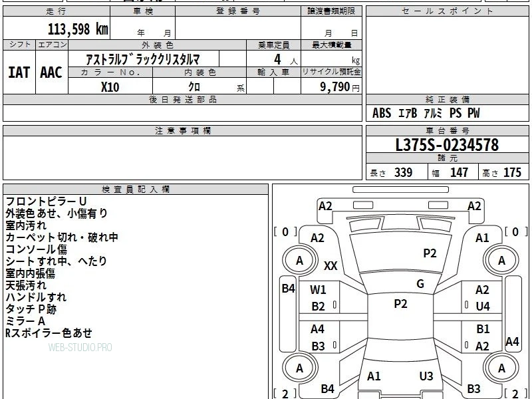Click the 車検 header cell
Screen dimensions: 532x399
[x=143, y=11]
